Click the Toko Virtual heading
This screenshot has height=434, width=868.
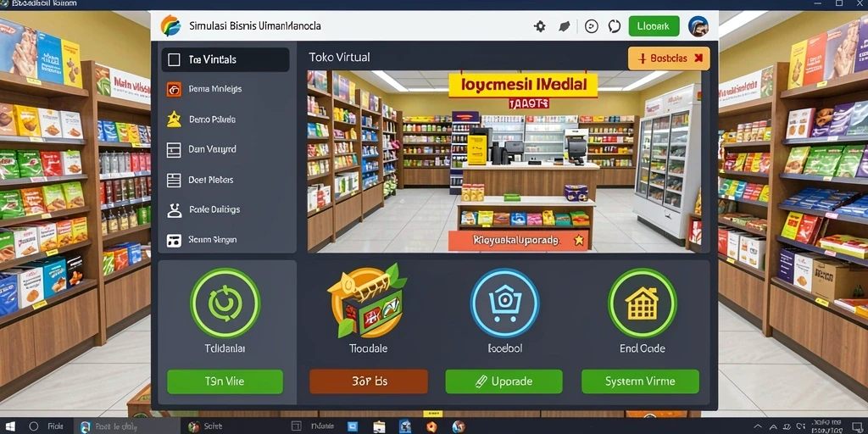point(339,57)
